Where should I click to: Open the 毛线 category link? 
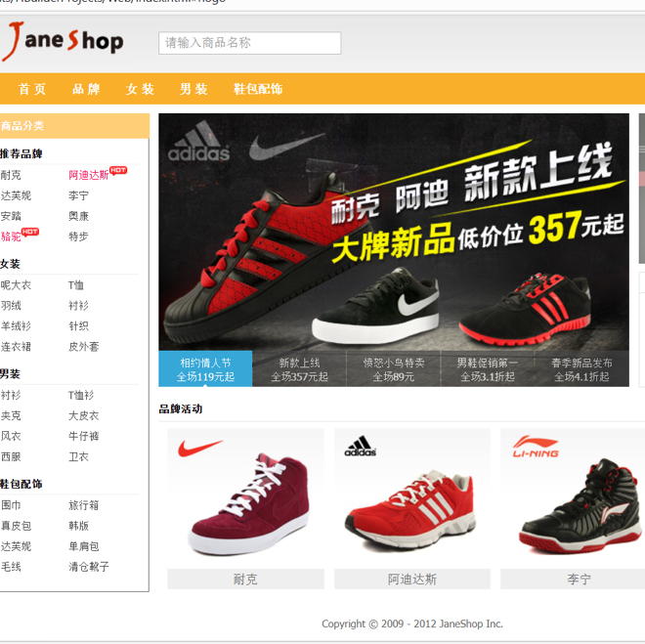[11, 567]
